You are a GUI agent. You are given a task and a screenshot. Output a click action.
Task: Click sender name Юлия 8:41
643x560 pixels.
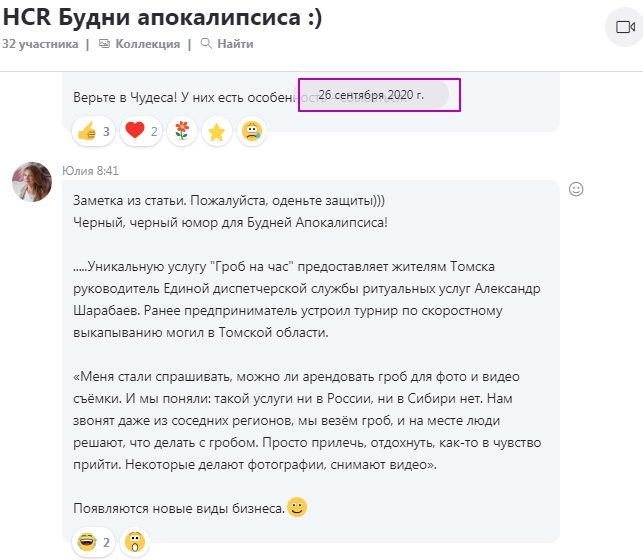90,170
